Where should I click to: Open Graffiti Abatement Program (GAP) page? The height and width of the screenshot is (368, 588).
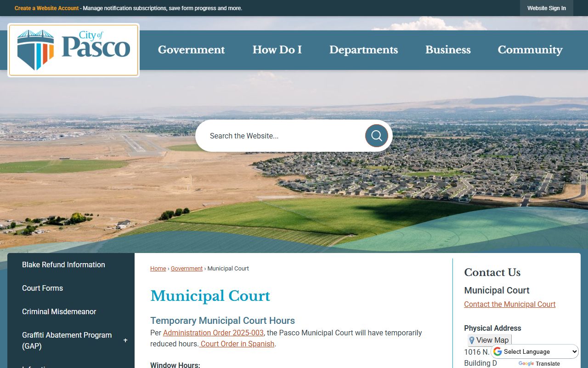point(67,340)
